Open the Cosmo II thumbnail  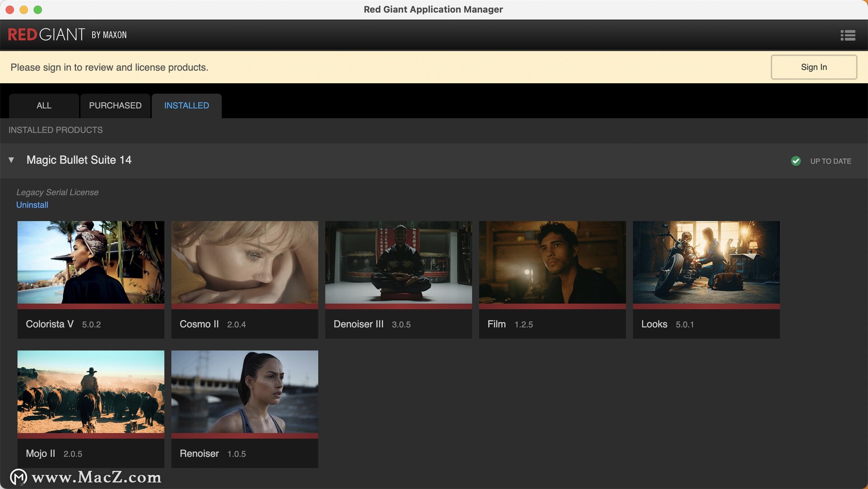[245, 262]
